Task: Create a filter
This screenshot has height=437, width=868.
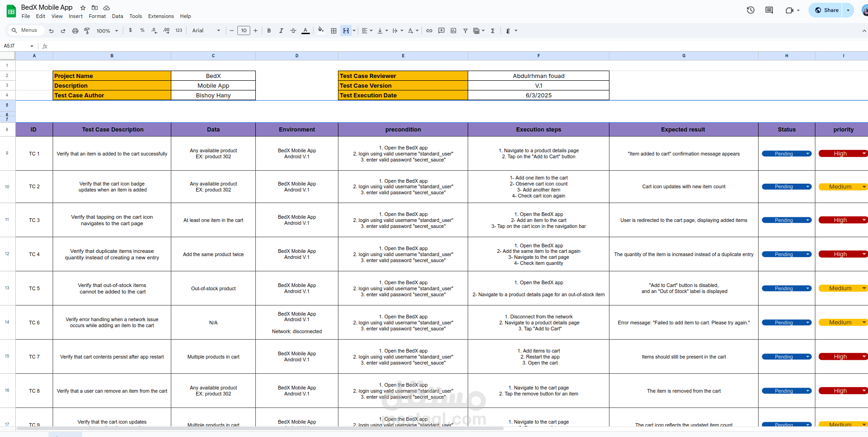Action: (x=465, y=31)
